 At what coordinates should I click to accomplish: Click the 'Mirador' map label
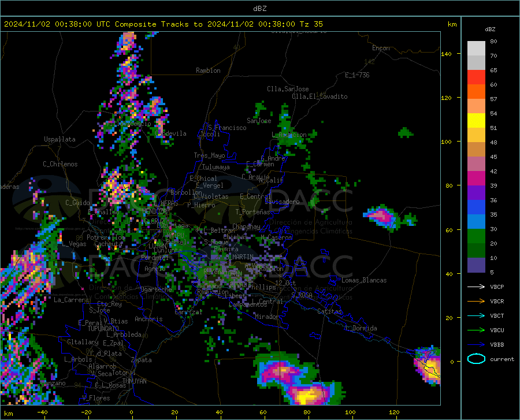(x=266, y=317)
